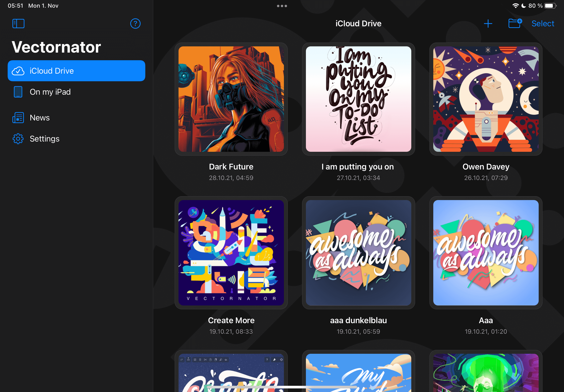564x392 pixels.
Task: Toggle the sidebar panel icon
Action: tap(18, 24)
